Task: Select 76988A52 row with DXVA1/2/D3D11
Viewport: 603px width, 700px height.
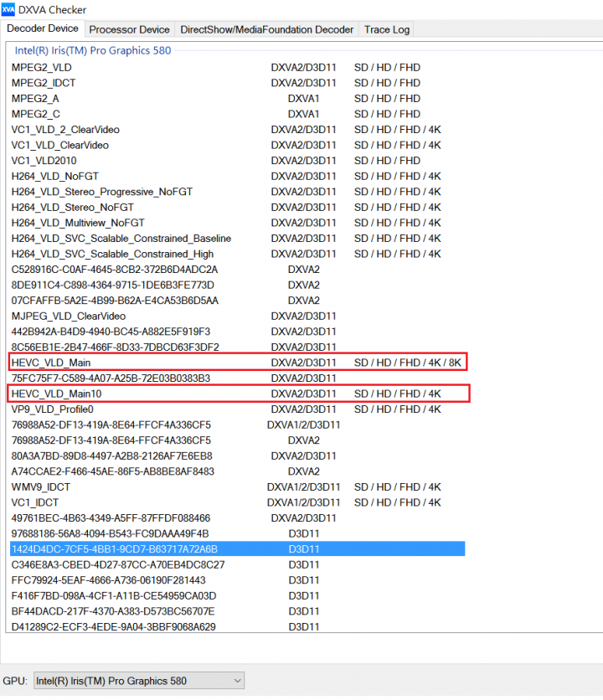Action: click(x=238, y=425)
